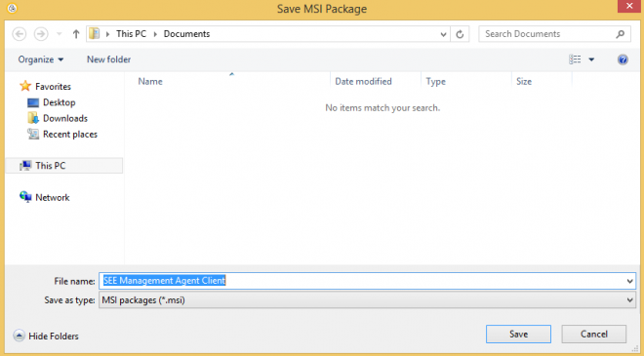
Task: Open Downloads in the navigation pane
Action: [65, 118]
